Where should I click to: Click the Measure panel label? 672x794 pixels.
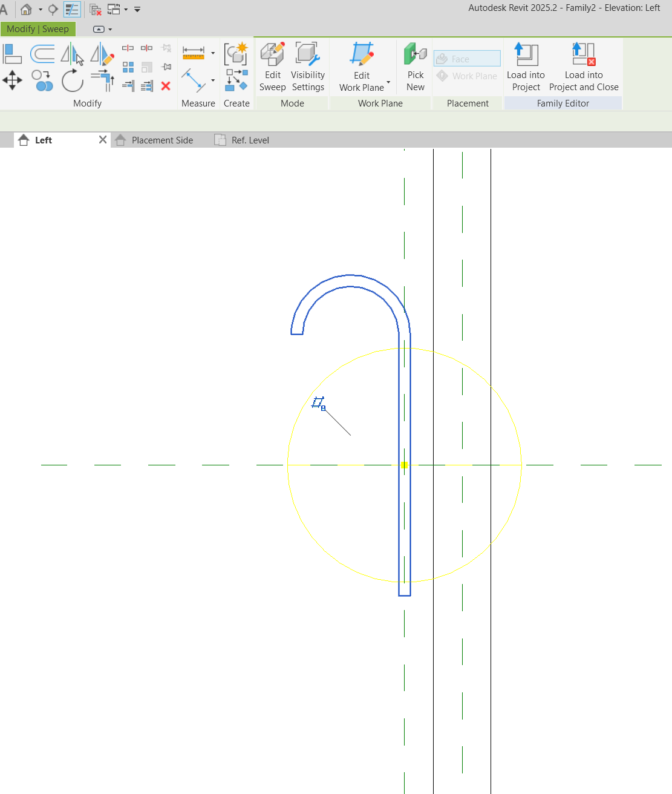tap(198, 103)
